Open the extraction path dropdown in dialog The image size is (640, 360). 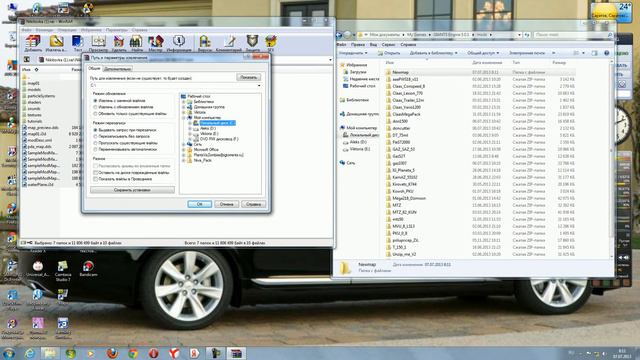259,86
